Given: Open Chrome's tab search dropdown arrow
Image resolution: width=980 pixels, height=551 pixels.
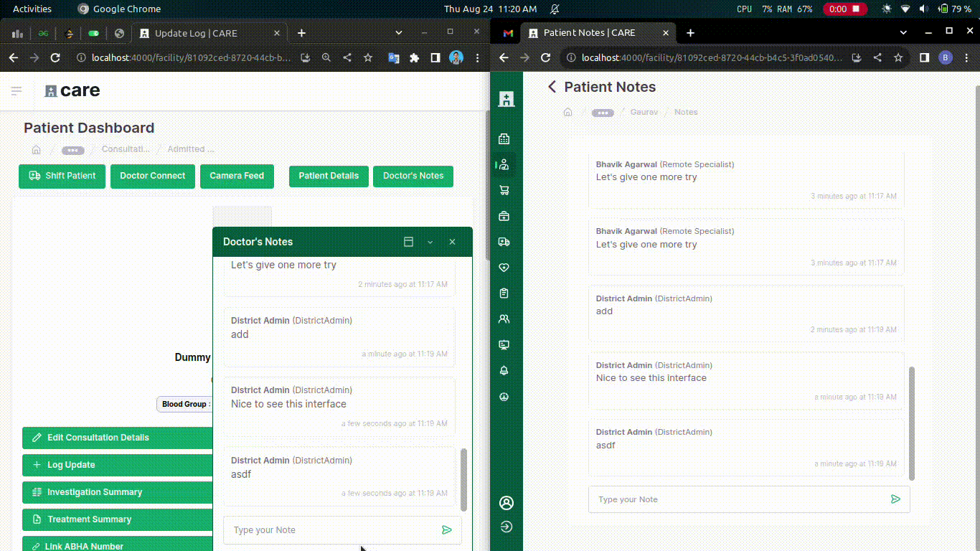Looking at the screenshot, I should [x=903, y=32].
